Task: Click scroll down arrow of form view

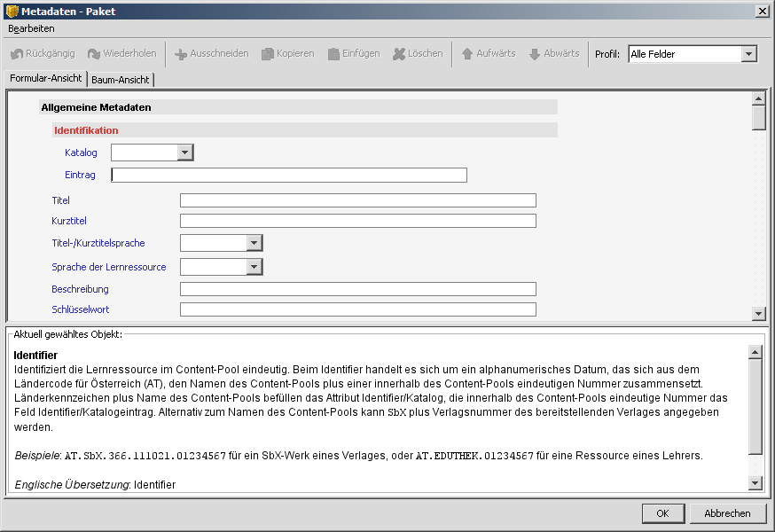Action: [x=759, y=313]
